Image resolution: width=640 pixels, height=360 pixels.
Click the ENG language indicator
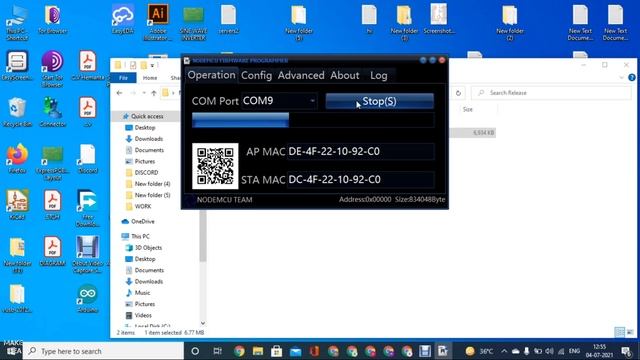tap(574, 351)
